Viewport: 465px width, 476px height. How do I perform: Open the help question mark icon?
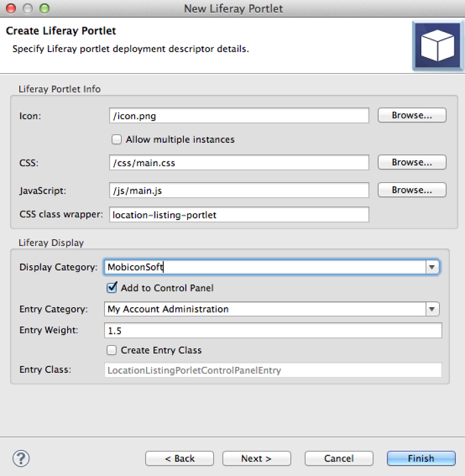pyautogui.click(x=21, y=458)
